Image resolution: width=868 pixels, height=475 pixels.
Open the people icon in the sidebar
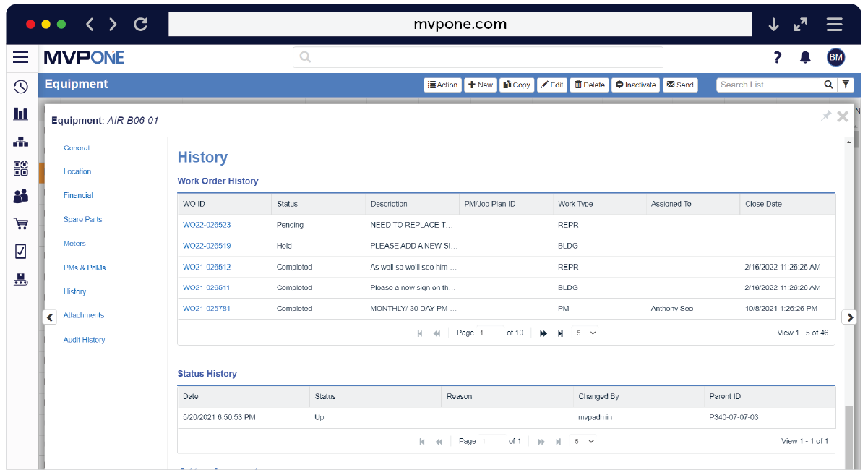[x=21, y=196]
